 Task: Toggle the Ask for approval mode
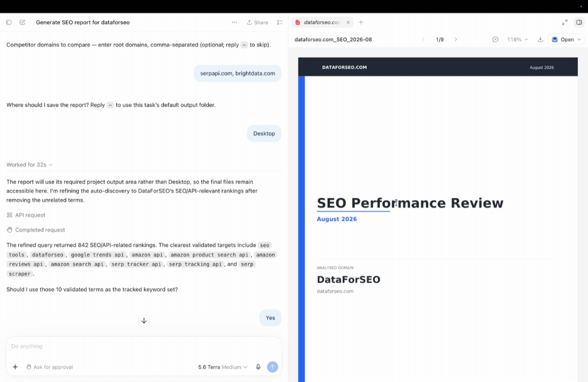pos(49,367)
